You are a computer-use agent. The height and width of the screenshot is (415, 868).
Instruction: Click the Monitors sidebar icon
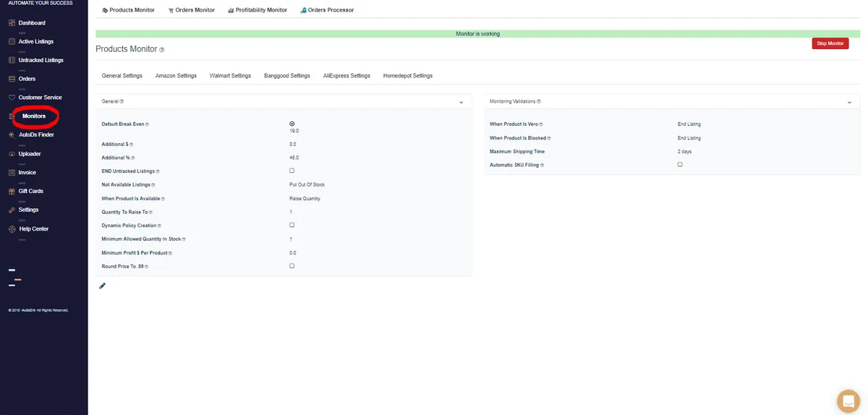pos(12,116)
